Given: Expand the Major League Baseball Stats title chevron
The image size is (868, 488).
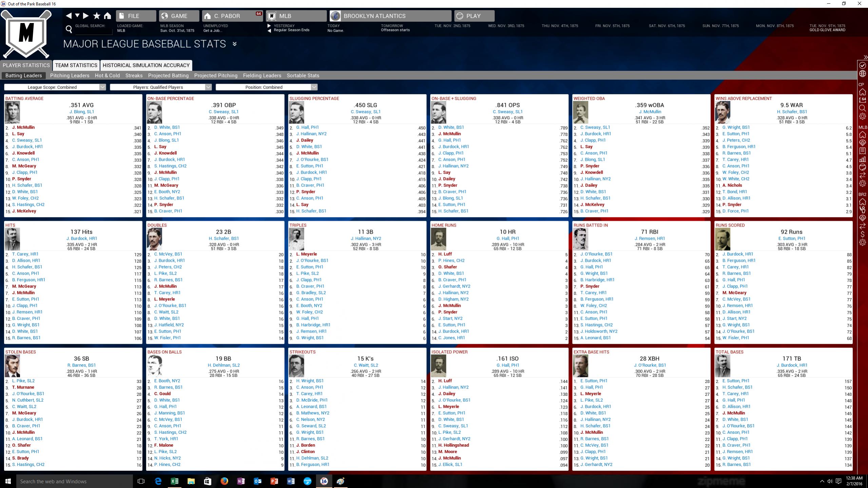Looking at the screenshot, I should pos(234,44).
